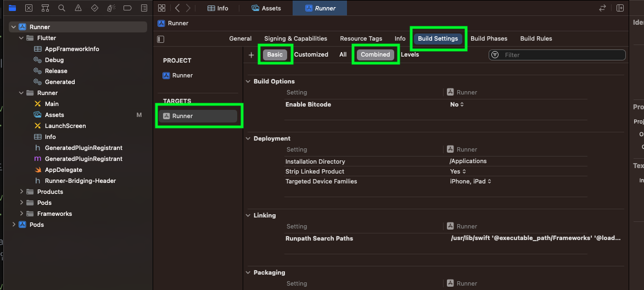Collapse the Packaging section
The image size is (644, 290).
248,272
